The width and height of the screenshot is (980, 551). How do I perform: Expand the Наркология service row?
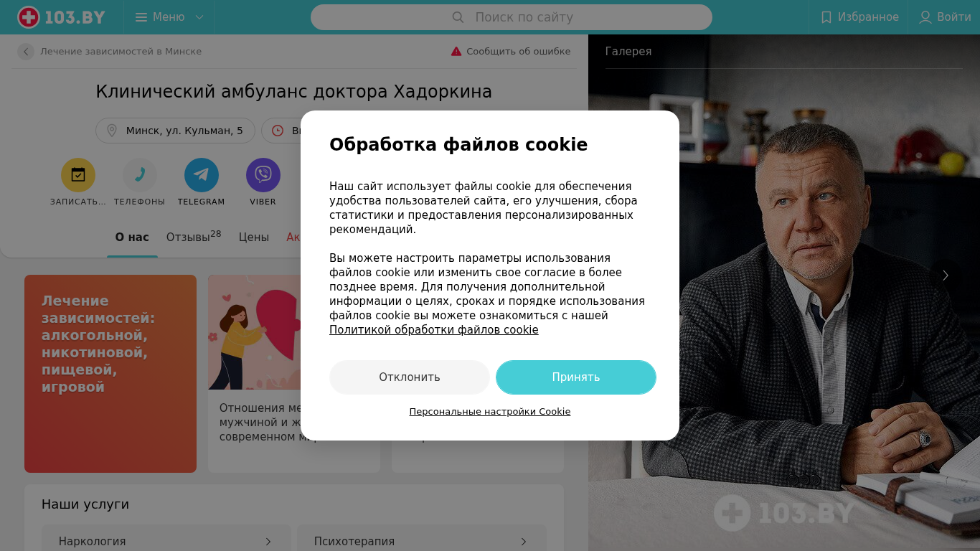pyautogui.click(x=166, y=541)
